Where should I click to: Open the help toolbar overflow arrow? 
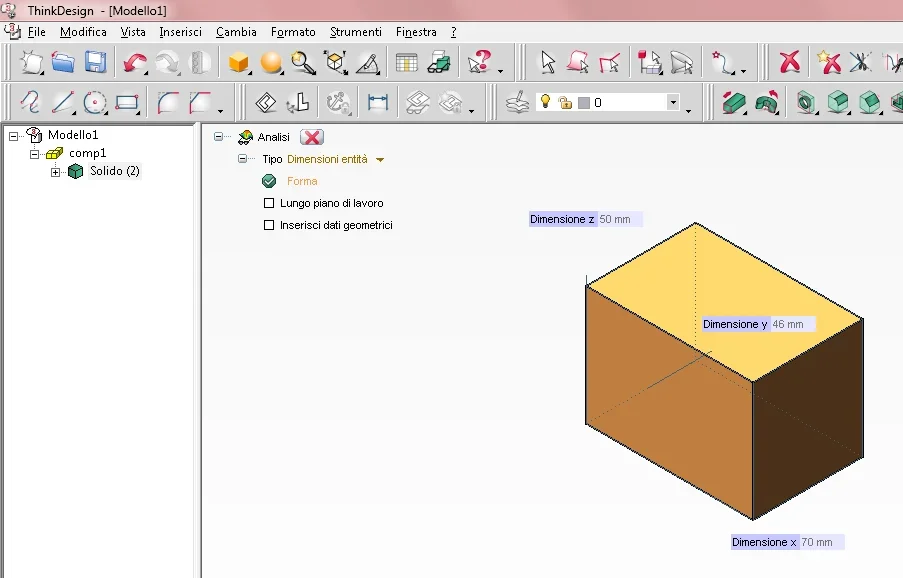coord(500,71)
